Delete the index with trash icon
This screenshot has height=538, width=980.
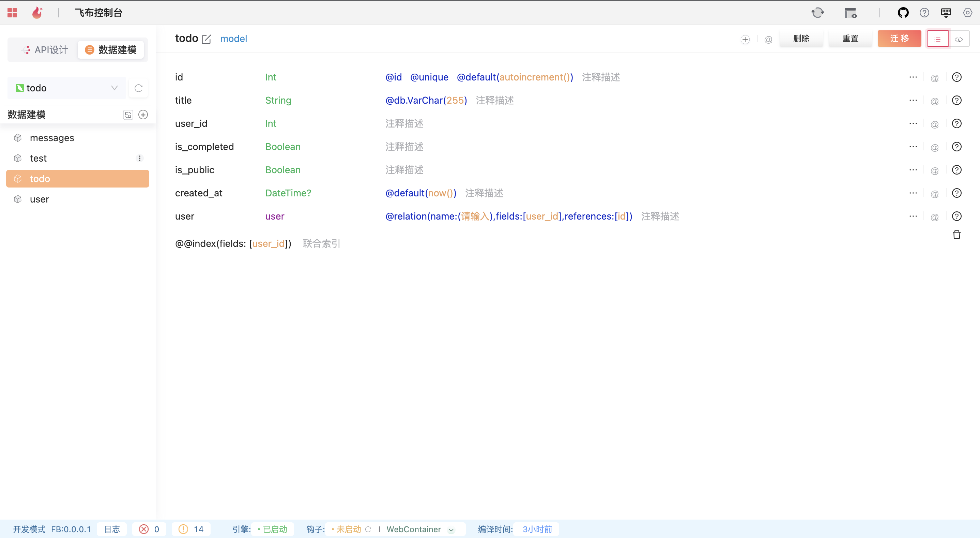(x=956, y=235)
